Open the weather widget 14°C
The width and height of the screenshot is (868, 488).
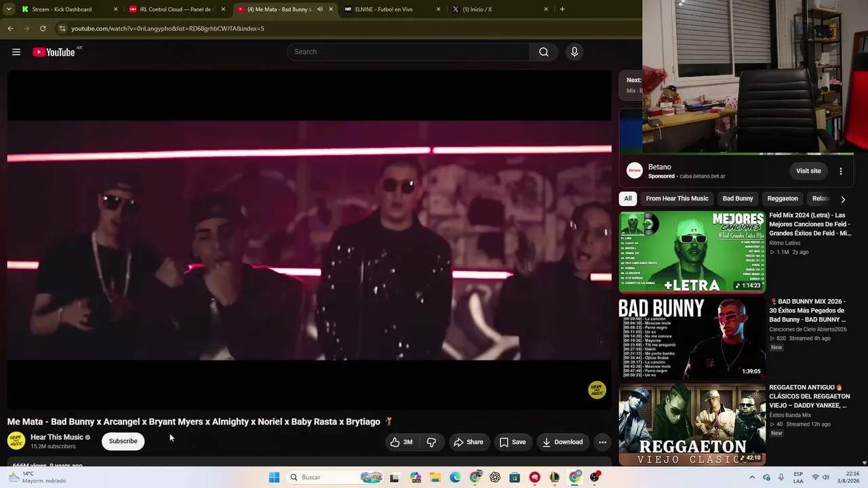38,477
